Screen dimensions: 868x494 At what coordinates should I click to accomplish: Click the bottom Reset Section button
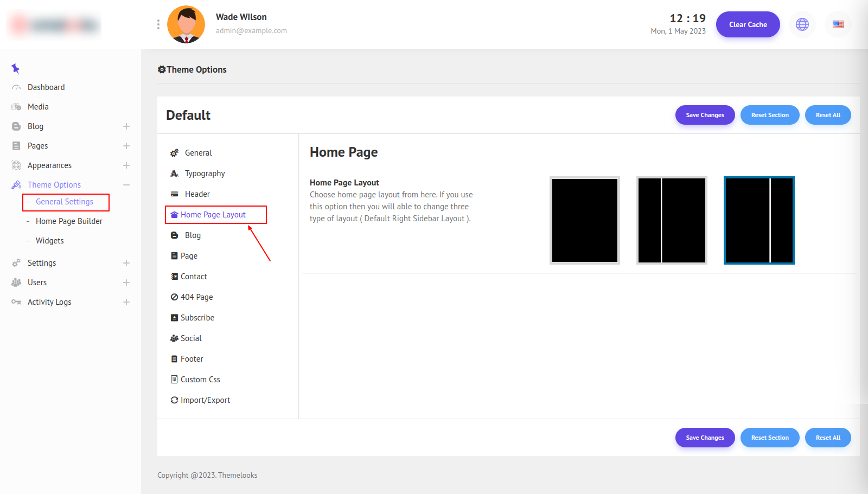click(769, 438)
